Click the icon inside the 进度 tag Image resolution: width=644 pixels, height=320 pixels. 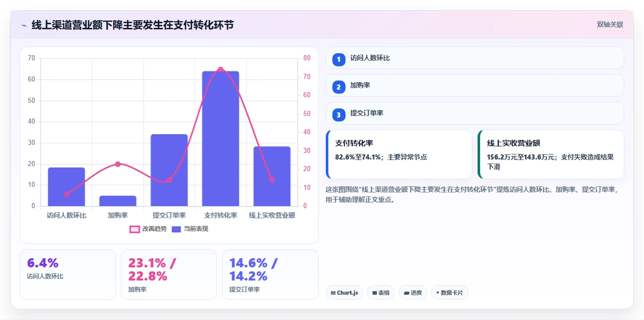[406, 293]
